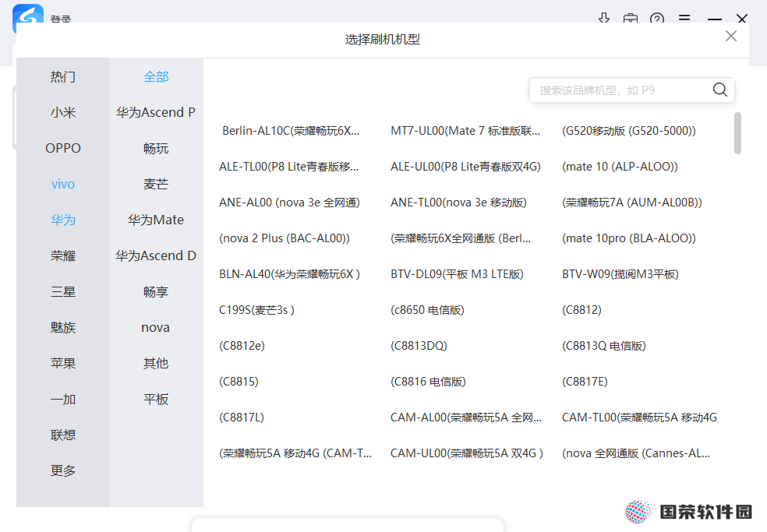The image size is (767, 532).
Task: Select the vivo brand
Action: [x=63, y=184]
